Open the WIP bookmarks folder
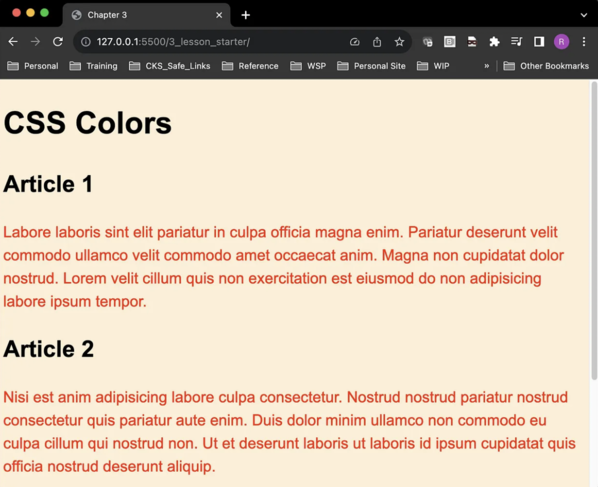Viewport: 598px width, 487px height. [x=433, y=66]
